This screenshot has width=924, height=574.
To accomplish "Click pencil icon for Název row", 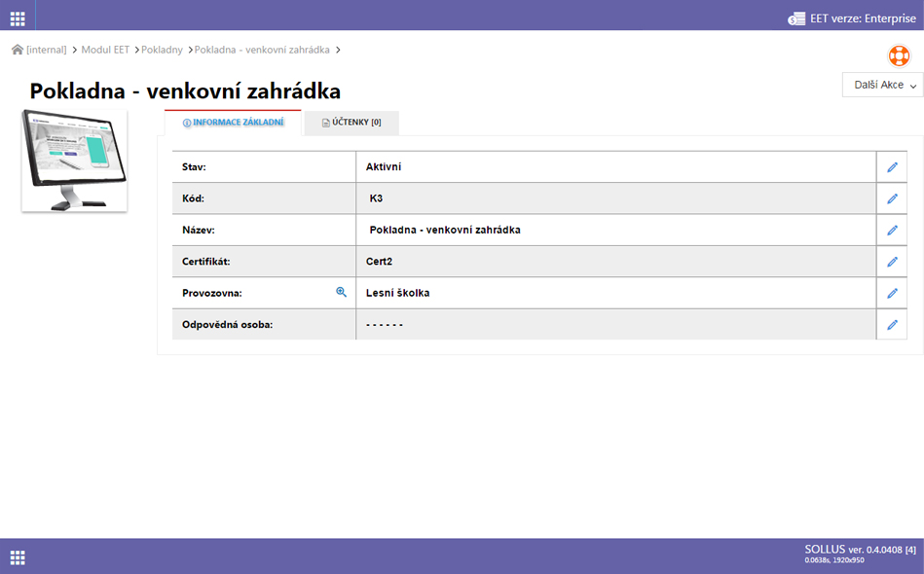I will (x=892, y=231).
